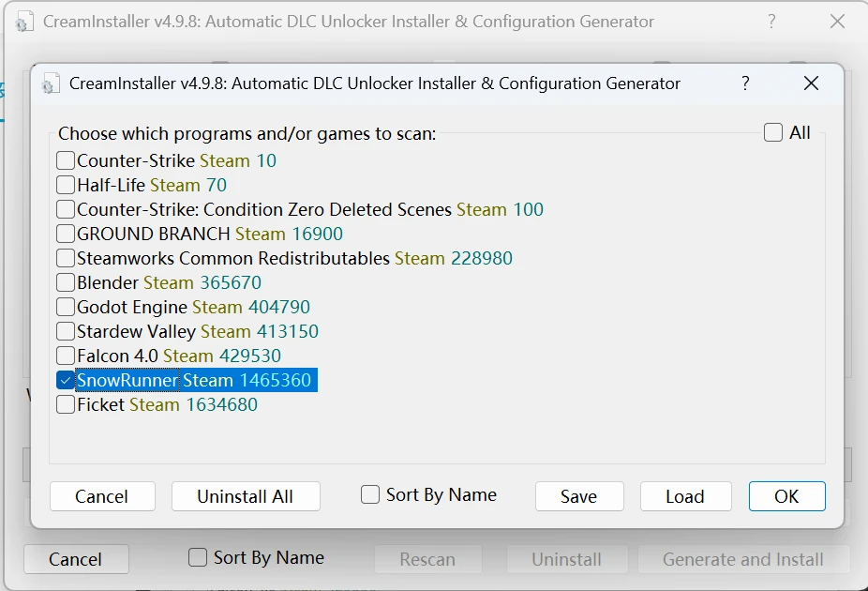Viewport: 868px width, 591px height.
Task: Check the Counter-Strike Steam 10 checkbox
Action: (x=66, y=160)
